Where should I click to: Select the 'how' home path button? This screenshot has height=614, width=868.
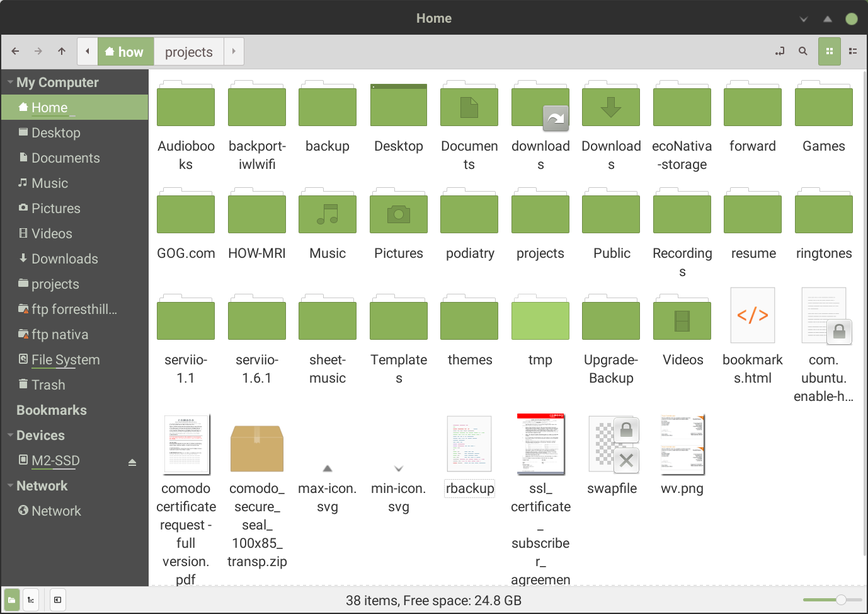(126, 52)
